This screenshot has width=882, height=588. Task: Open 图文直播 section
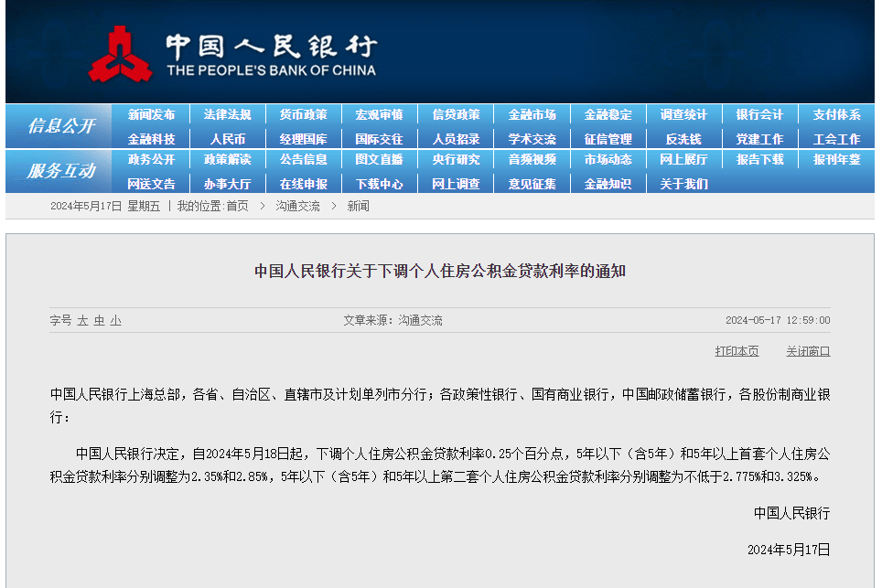pos(379,160)
